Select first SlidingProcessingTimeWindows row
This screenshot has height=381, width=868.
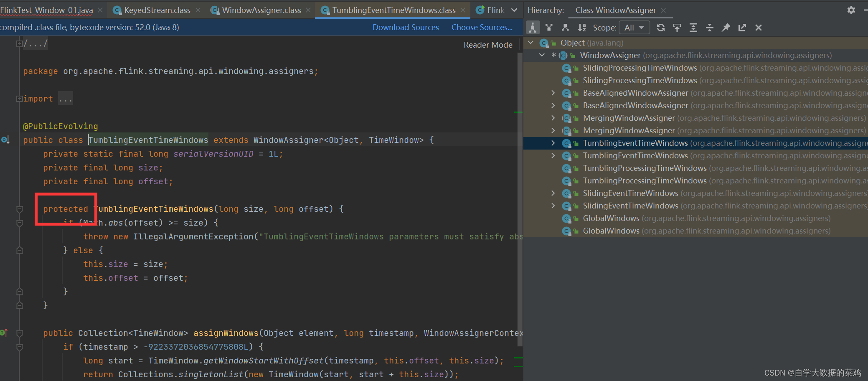pos(695,68)
